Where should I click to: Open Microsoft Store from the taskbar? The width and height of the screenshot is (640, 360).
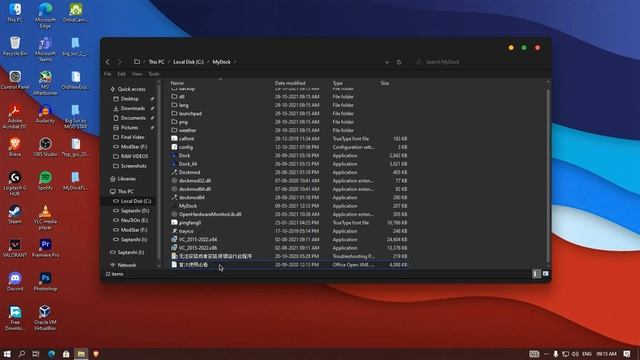tap(66, 354)
